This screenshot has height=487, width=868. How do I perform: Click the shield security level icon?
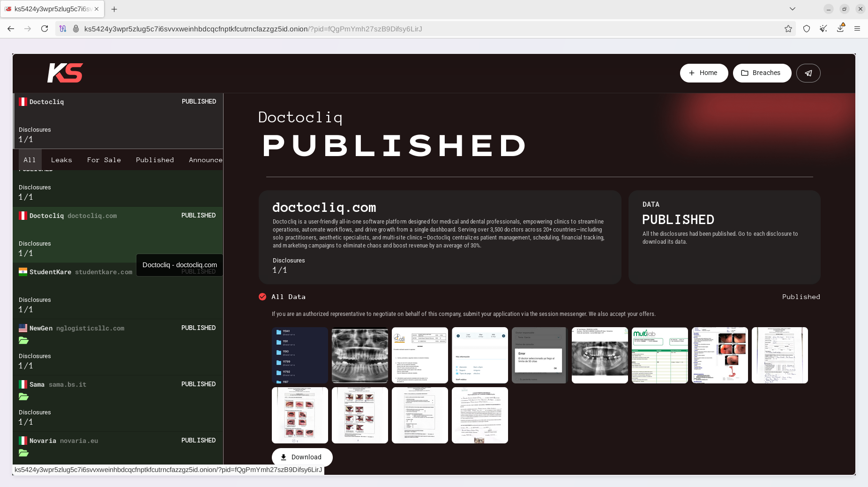point(806,29)
